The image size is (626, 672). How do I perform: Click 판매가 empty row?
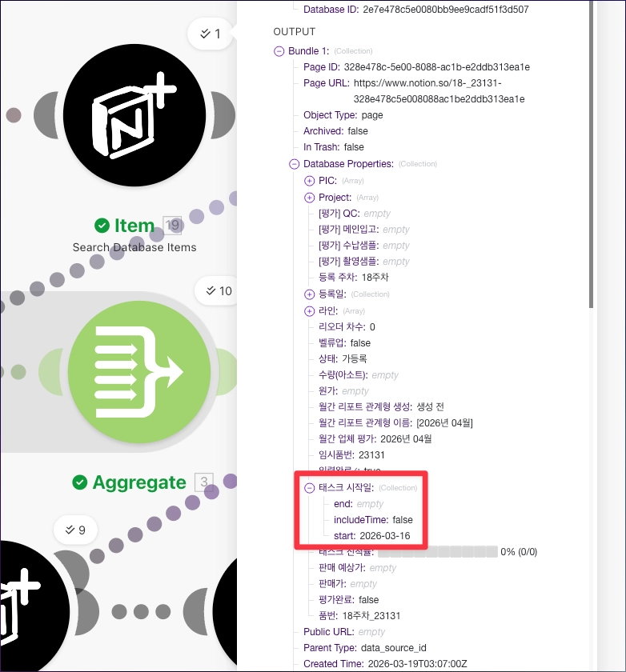pos(347,584)
